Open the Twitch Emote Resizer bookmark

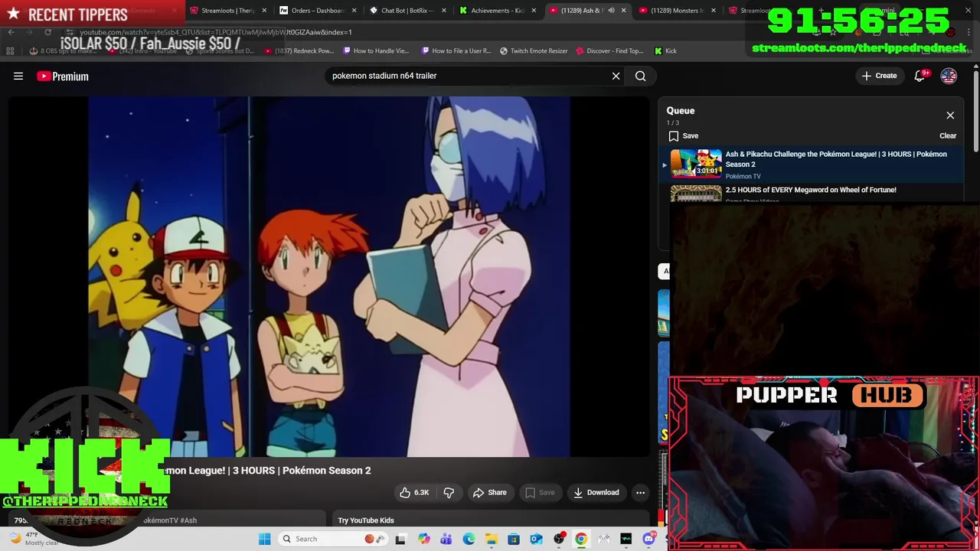point(534,51)
